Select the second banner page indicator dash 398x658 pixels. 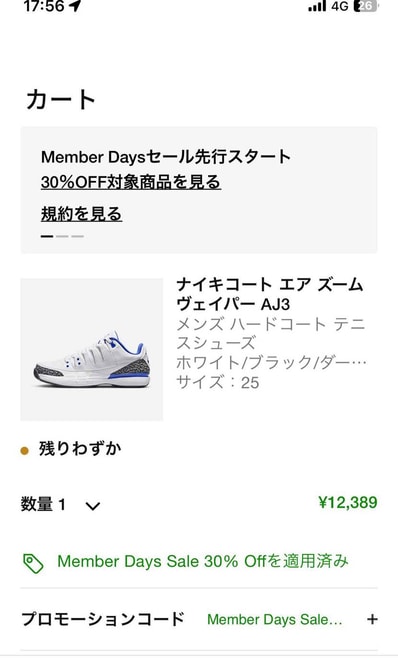62,236
